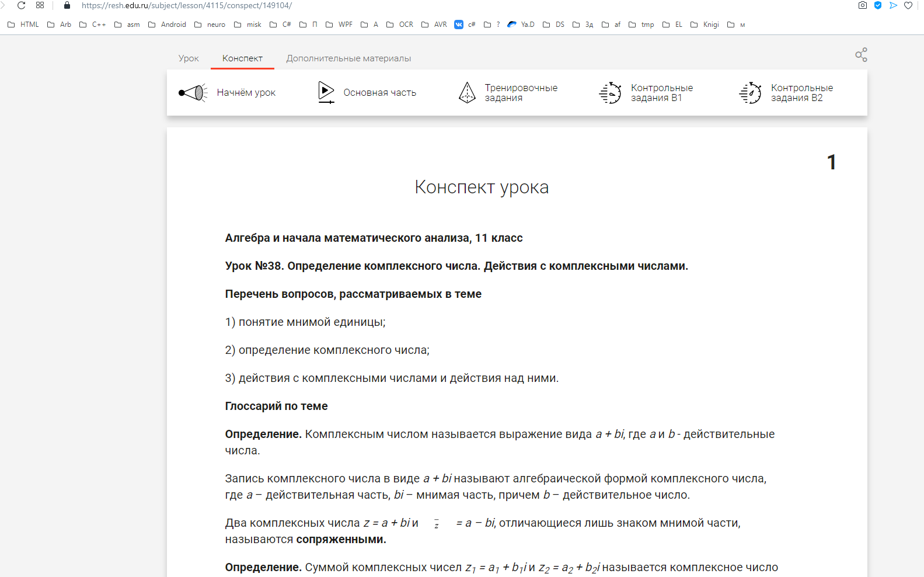The image size is (924, 577).
Task: Open the misk bookmarks folder
Action: (x=247, y=25)
